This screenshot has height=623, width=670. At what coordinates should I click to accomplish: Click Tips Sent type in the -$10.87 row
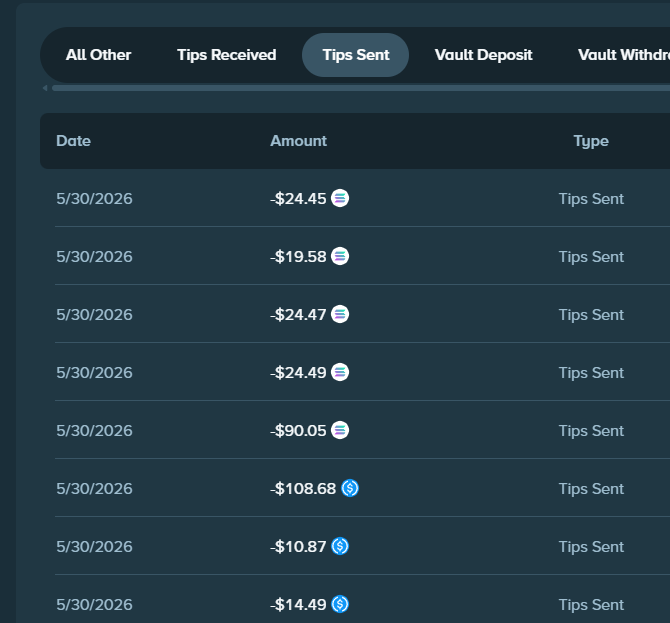point(591,547)
